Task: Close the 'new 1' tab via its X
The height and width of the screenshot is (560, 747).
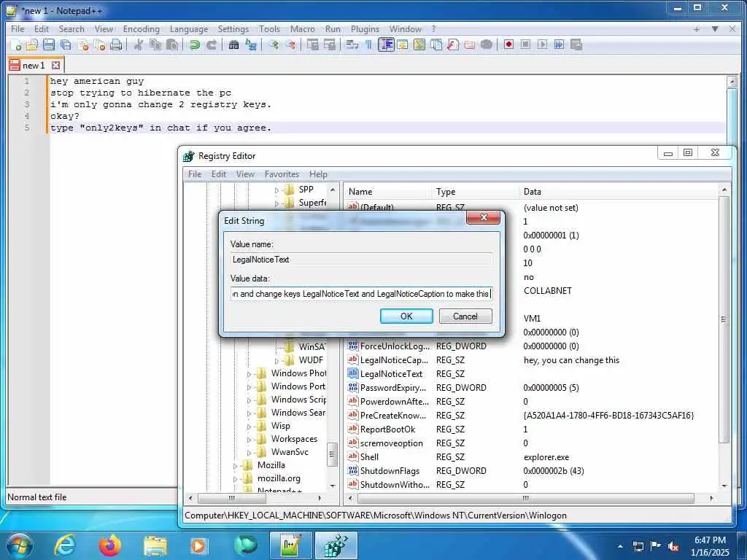Action: coord(55,65)
